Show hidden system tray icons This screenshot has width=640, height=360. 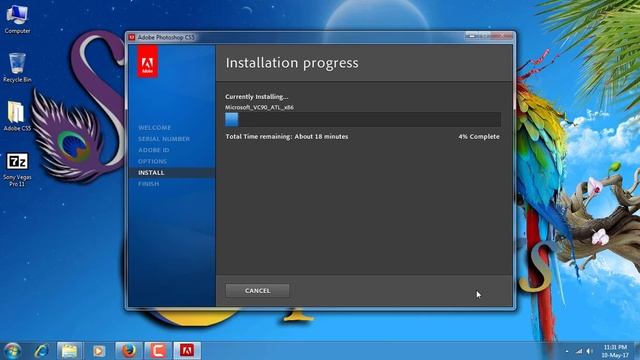tap(567, 351)
